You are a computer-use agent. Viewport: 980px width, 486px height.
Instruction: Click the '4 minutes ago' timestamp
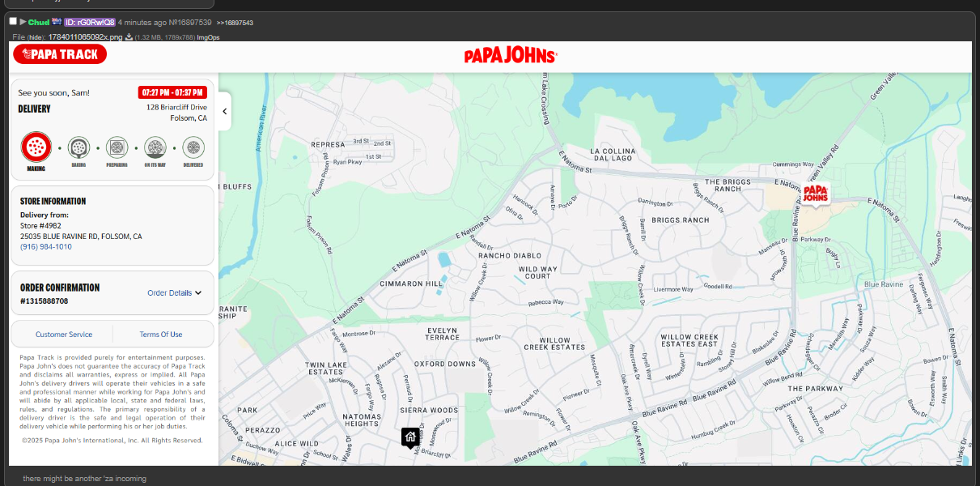tap(142, 22)
